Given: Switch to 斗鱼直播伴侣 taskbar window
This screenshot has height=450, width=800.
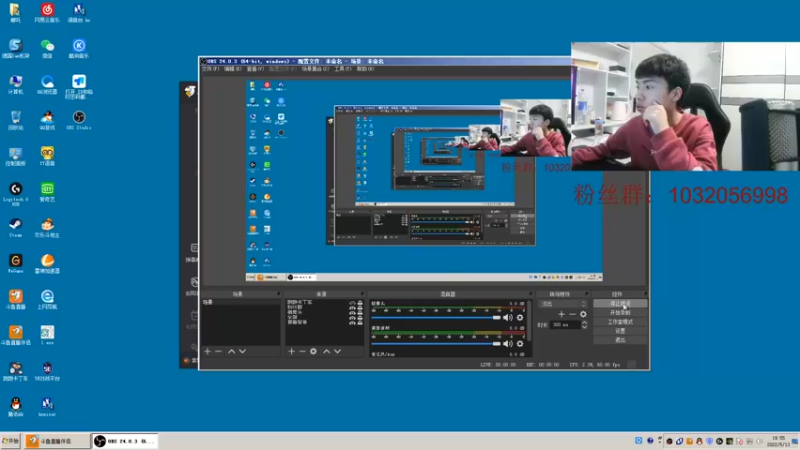Looking at the screenshot, I should (58, 441).
